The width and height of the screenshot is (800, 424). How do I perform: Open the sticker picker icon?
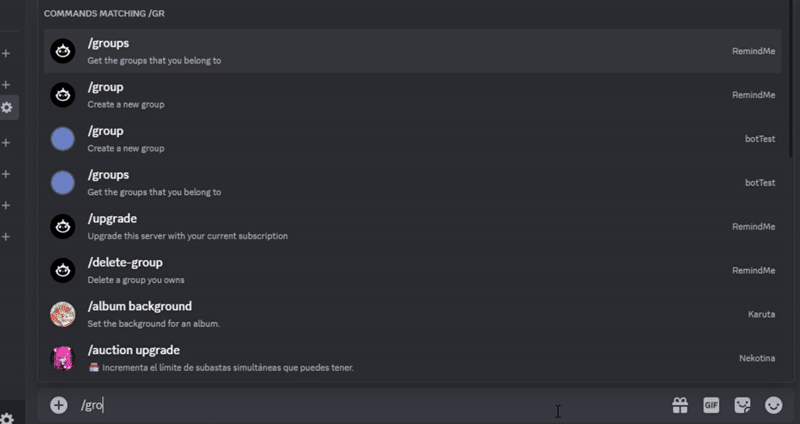742,405
